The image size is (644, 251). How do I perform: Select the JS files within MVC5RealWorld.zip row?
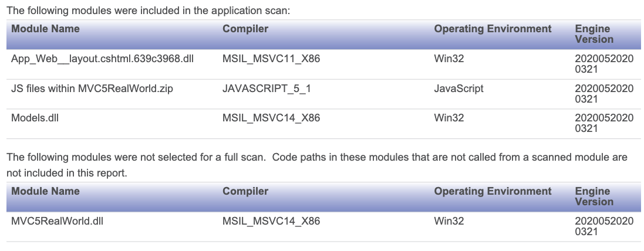(323, 94)
